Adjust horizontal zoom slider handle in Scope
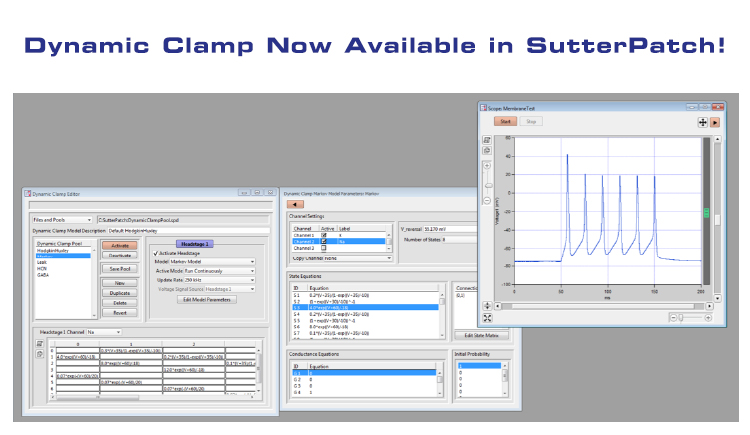 coord(681,318)
